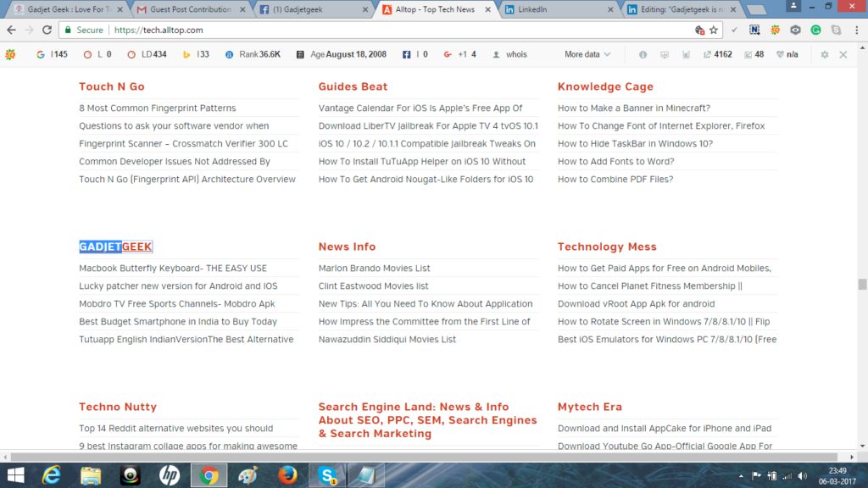Viewport: 868px width, 488px height.
Task: Click the vertical scrollbar thumb
Action: [x=862, y=284]
